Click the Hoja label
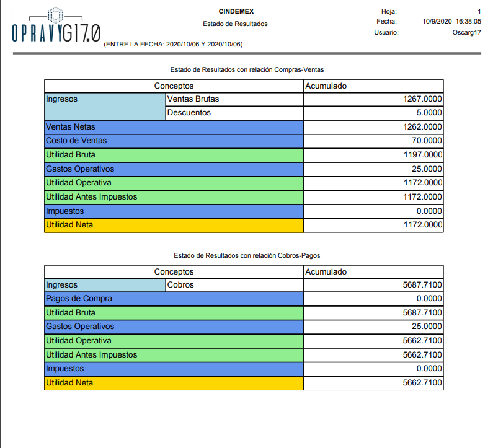 pyautogui.click(x=389, y=12)
